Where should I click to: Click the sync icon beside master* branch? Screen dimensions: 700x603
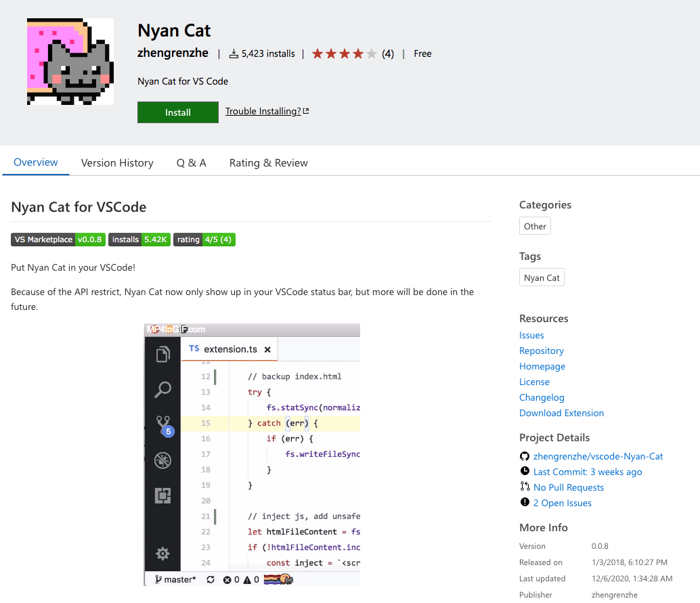(211, 579)
